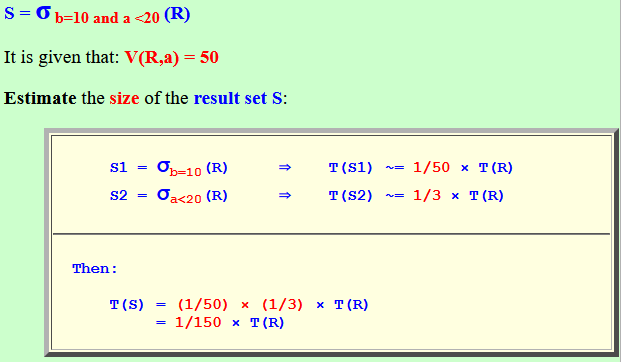Click the 'Then:' label
621x362 pixels.
[95, 269]
